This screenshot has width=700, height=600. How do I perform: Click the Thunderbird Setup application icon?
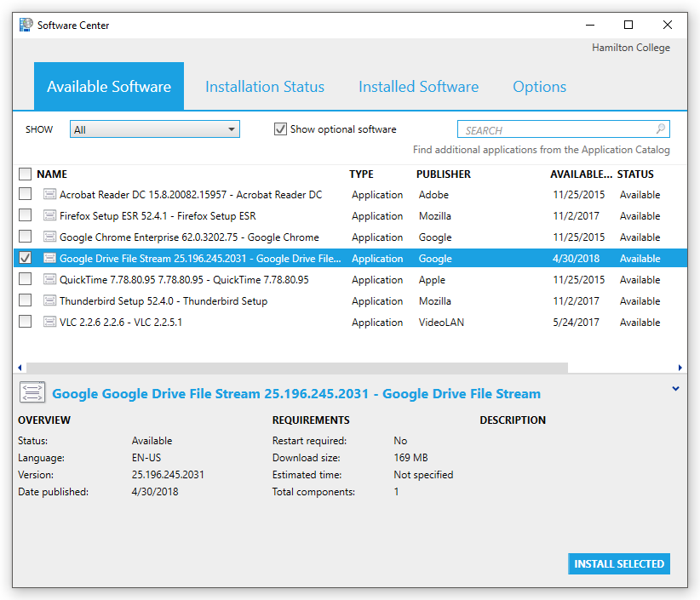49,300
